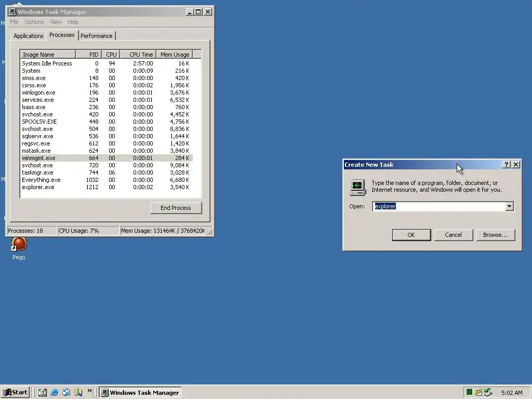This screenshot has height=399, width=532.
Task: Click the 5:02 AM system clock
Action: 512,393
